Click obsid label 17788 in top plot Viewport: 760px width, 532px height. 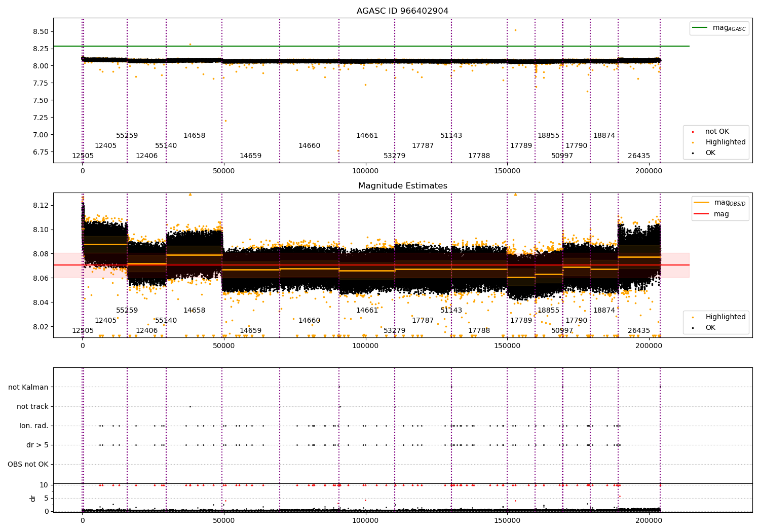479,156
